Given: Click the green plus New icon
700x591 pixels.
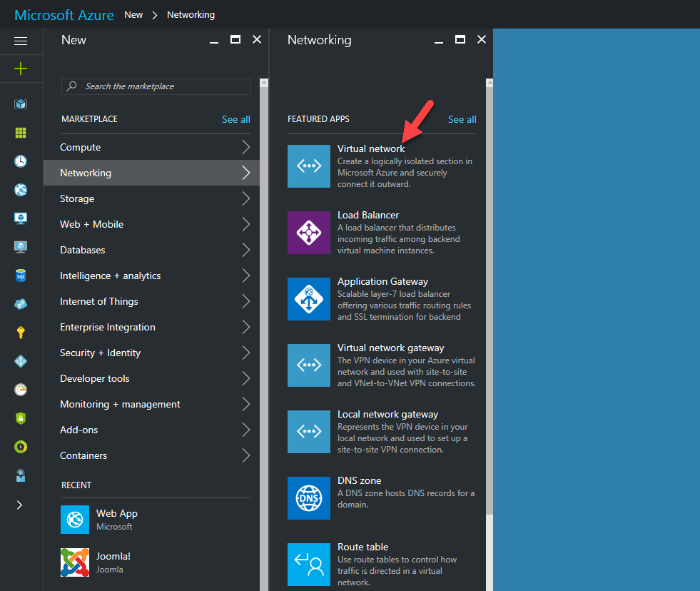Looking at the screenshot, I should [x=21, y=69].
